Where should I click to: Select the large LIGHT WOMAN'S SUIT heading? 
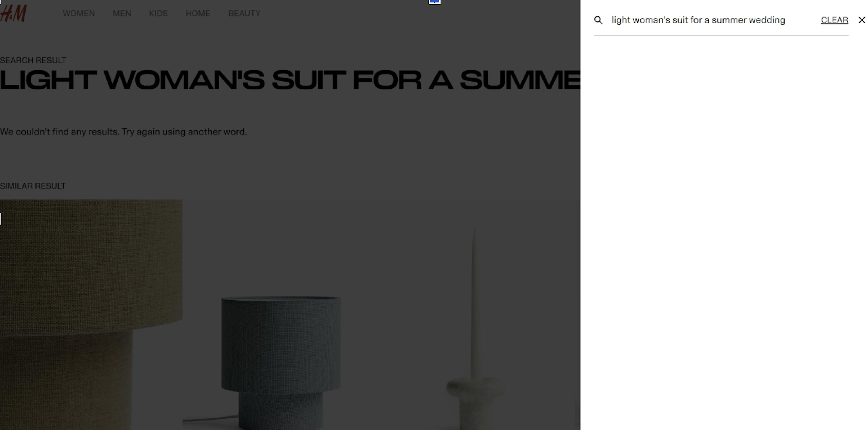(x=290, y=80)
